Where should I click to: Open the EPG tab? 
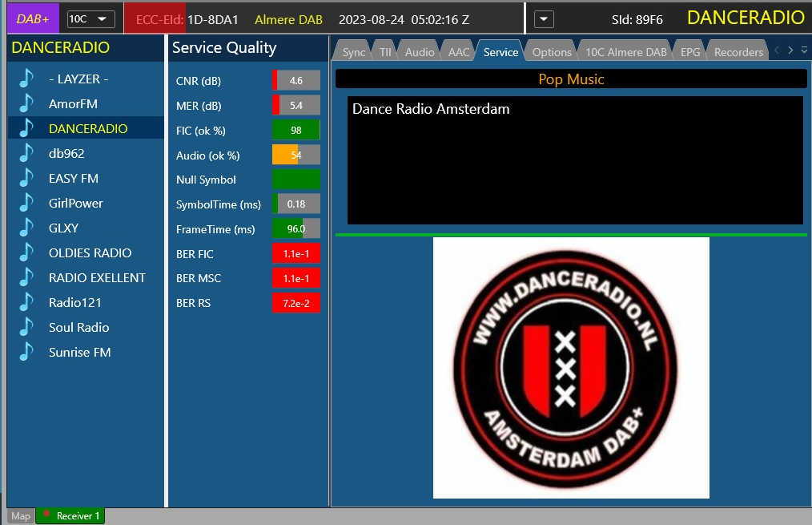(x=689, y=52)
